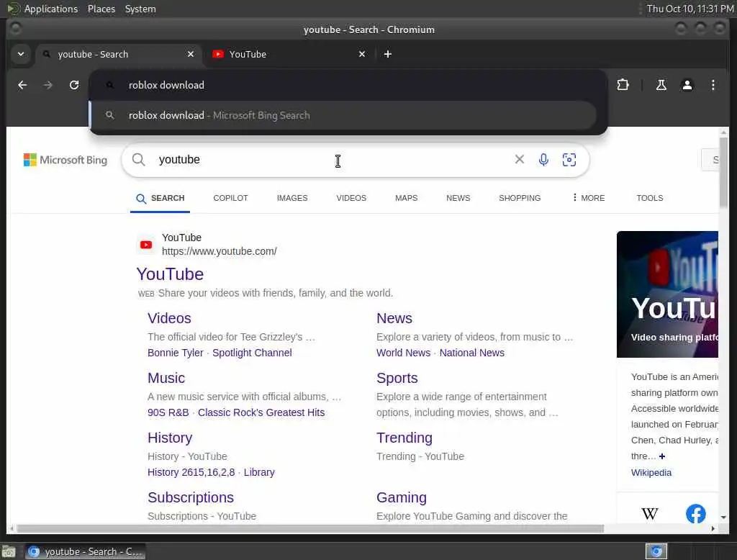
Task: Open a new tab with plus button
Action: (x=388, y=54)
